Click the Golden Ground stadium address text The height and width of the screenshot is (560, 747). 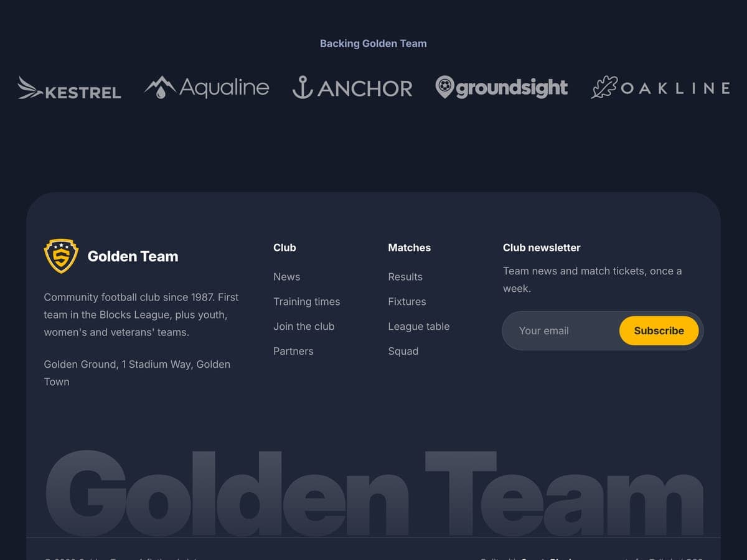pyautogui.click(x=137, y=373)
